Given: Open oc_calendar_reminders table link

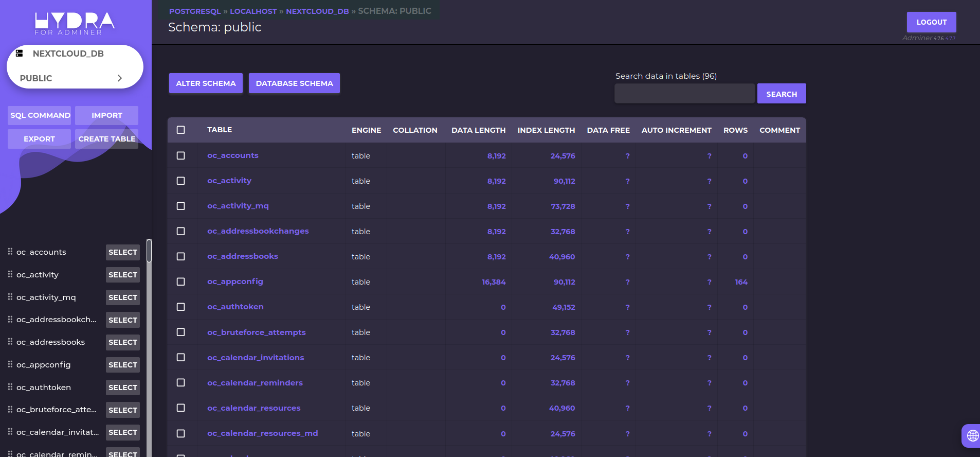Looking at the screenshot, I should [255, 383].
